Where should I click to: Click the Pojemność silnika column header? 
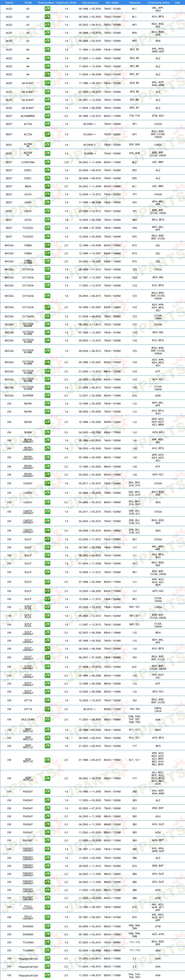tap(66, 2)
